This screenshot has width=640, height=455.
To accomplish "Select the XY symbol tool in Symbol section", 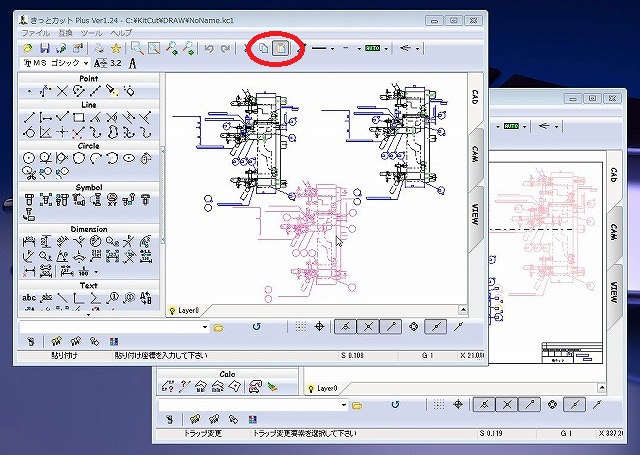I will [112, 200].
